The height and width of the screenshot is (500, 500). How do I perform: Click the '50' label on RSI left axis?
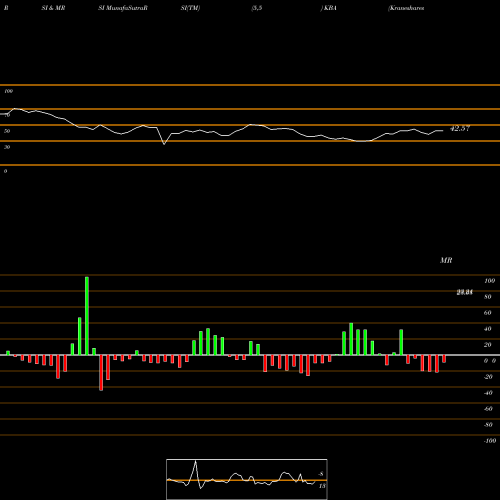(7, 131)
